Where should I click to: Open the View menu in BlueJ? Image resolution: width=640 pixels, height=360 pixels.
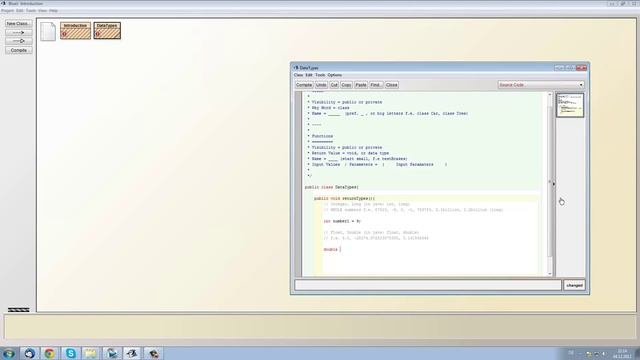[x=42, y=11]
